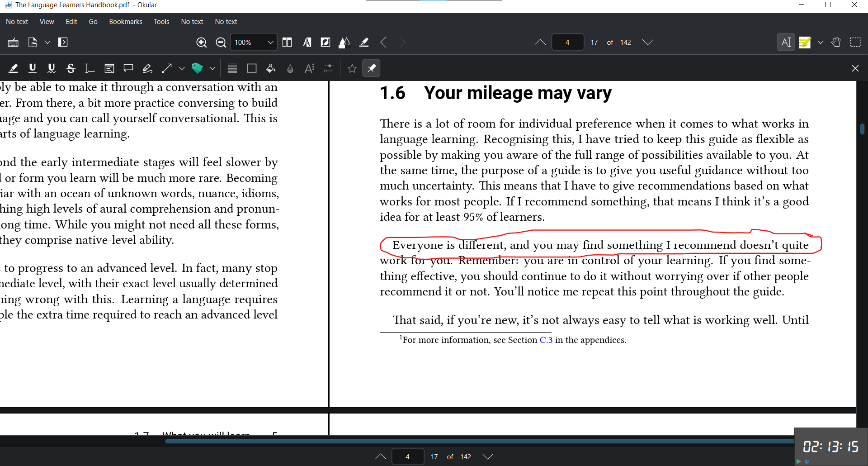The image size is (868, 466).
Task: Expand the stamp annotation dropdown arrow
Action: [x=212, y=68]
